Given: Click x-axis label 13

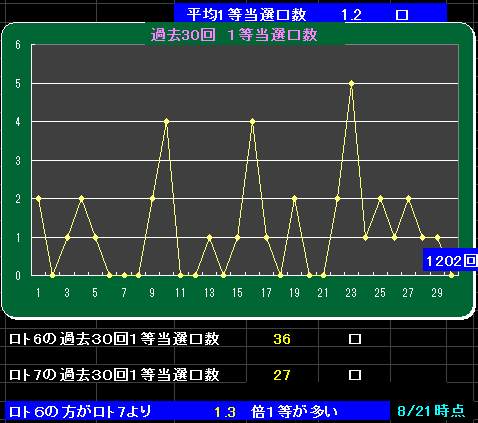Looking at the screenshot, I should (x=209, y=293).
